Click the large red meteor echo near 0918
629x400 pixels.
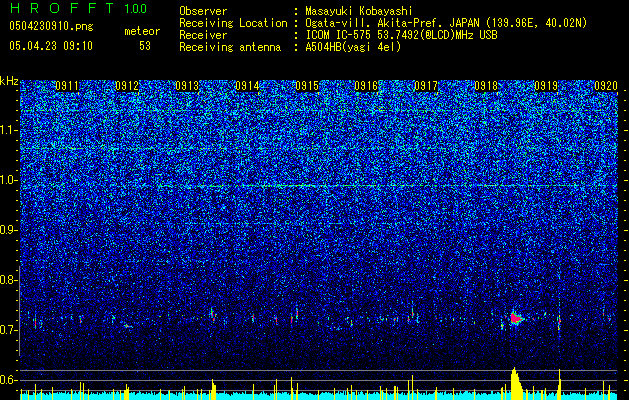pos(515,319)
